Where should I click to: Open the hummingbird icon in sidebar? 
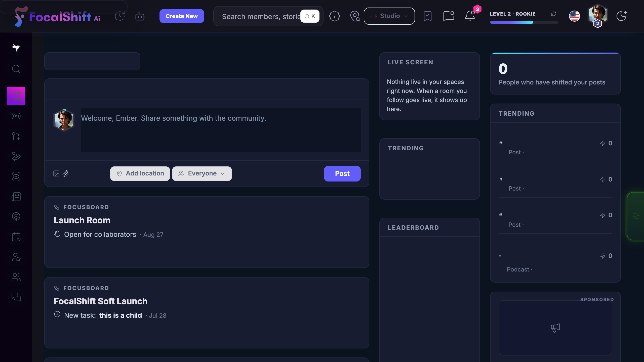(16, 48)
